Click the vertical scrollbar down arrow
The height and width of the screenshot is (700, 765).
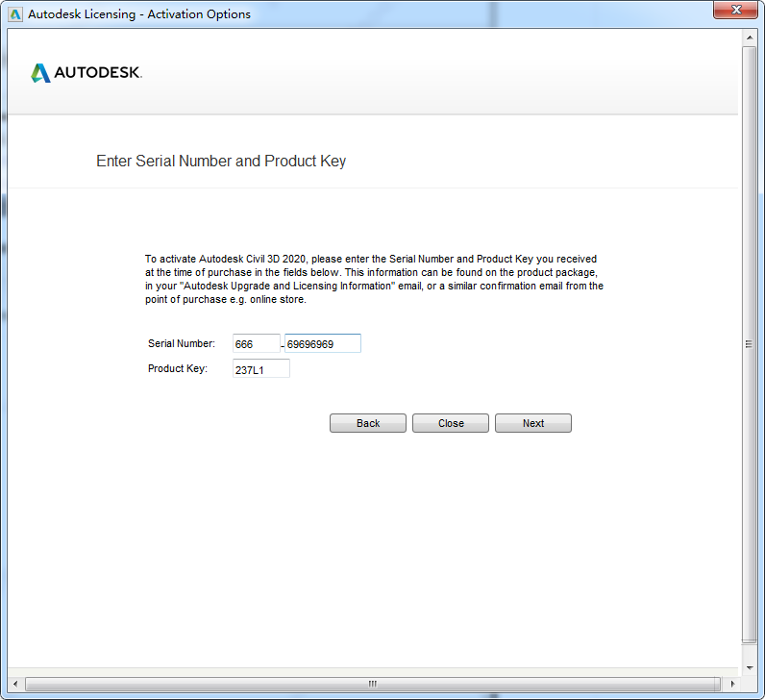(x=750, y=667)
